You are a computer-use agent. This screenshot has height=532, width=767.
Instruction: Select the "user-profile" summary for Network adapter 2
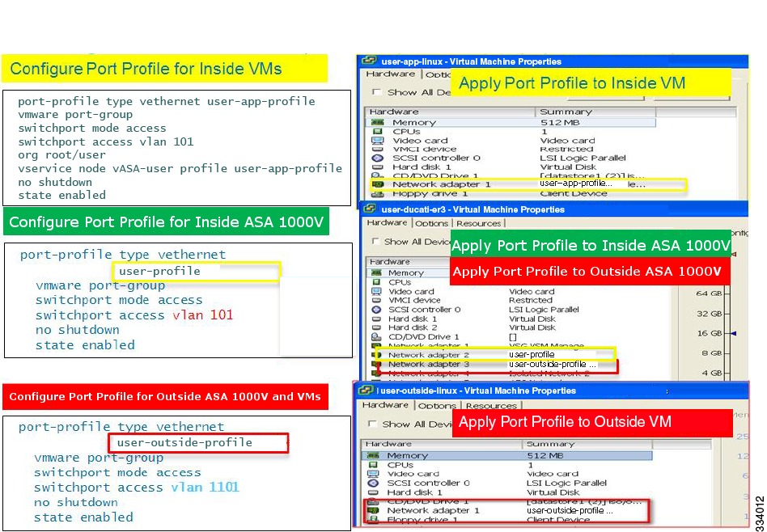tap(532, 354)
